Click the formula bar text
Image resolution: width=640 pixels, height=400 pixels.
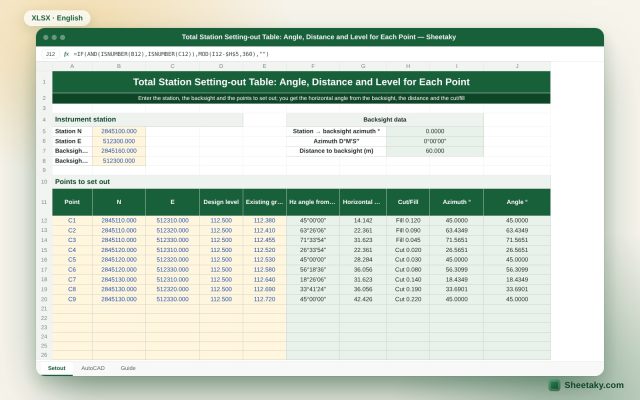coord(171,54)
